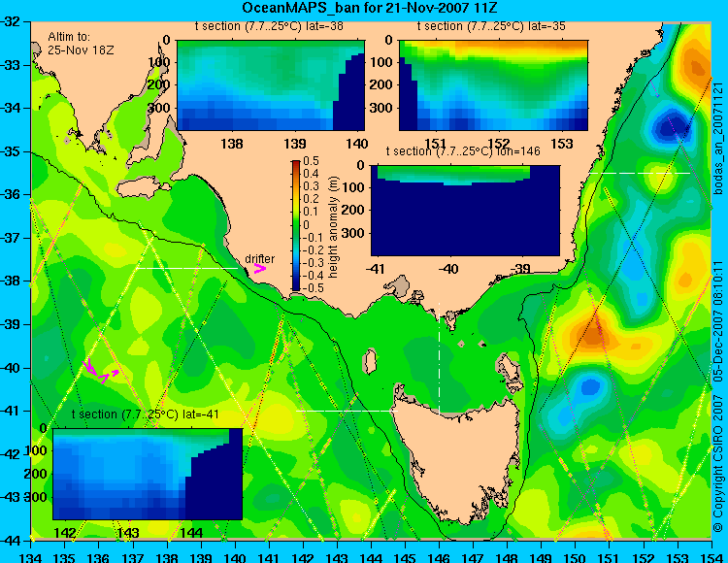This screenshot has width=728, height=563.
Task: Click the magenta drifter arrows near 40°S, 136°E
Action: click(101, 371)
